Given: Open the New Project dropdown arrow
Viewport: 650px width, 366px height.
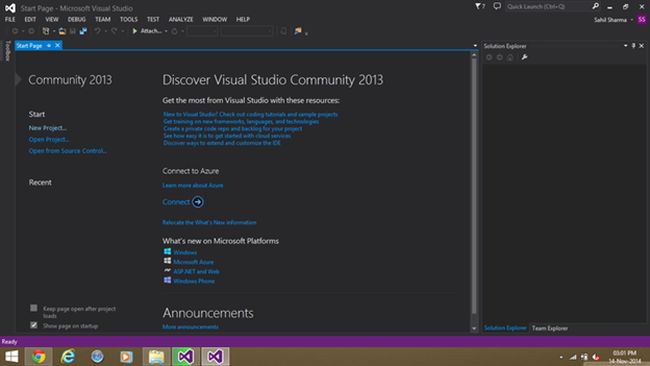Looking at the screenshot, I should pos(54,31).
